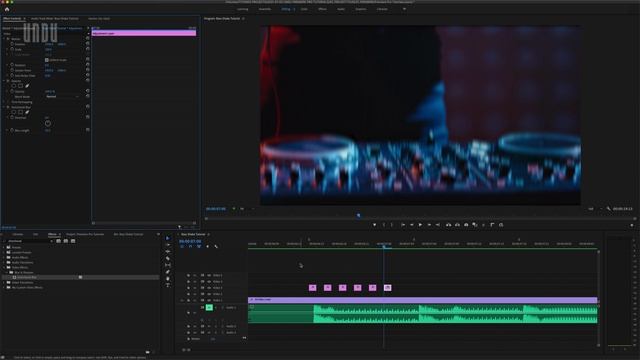Switch to the Graphics workspace tab
This screenshot has height=360, width=640.
(x=361, y=9)
